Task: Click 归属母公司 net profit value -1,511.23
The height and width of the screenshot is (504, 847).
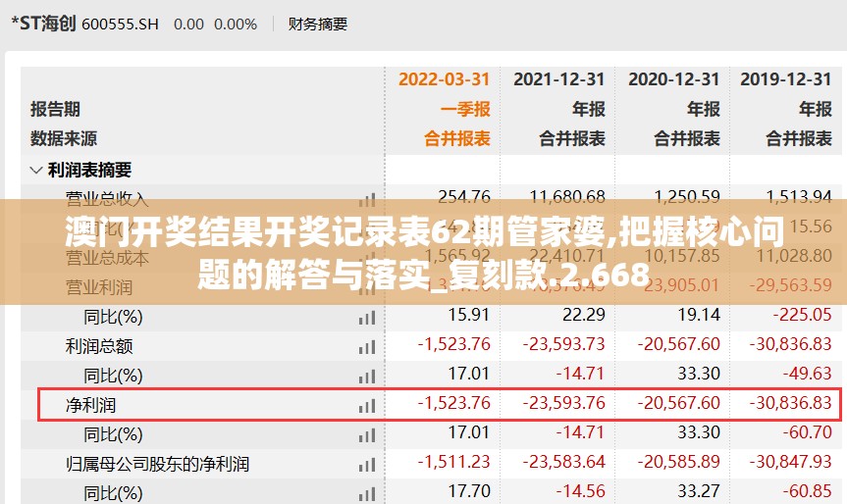Action: [453, 462]
